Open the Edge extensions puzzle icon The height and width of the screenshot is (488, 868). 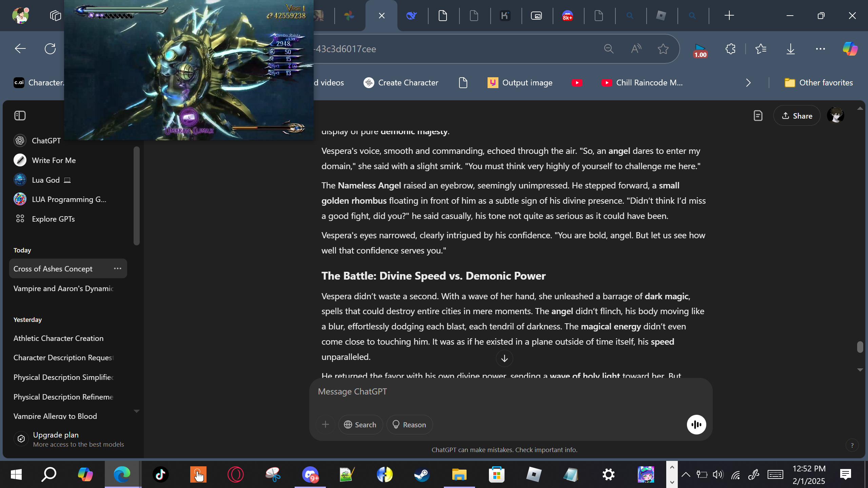click(x=730, y=49)
